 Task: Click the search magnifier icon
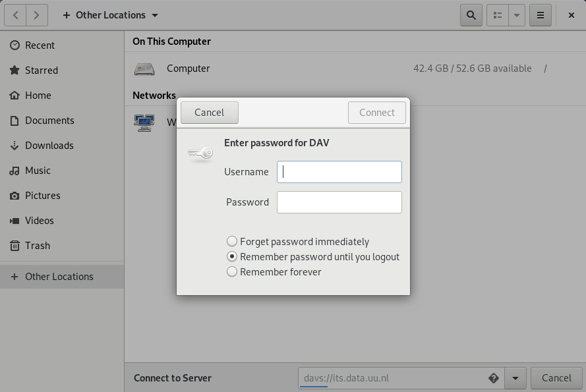[471, 15]
